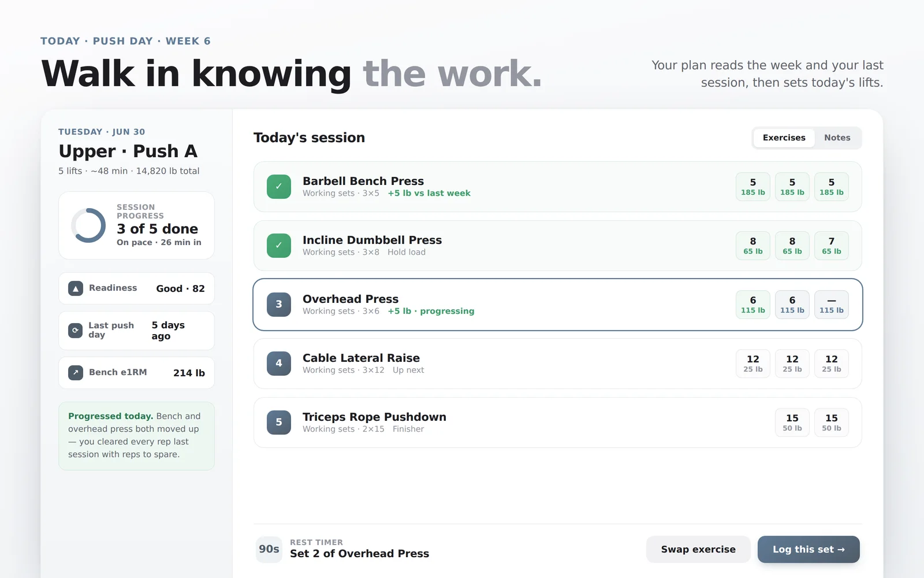Viewport: 924px width, 578px height.
Task: Open the first 12-rep Cable Lateral set
Action: pyautogui.click(x=753, y=364)
